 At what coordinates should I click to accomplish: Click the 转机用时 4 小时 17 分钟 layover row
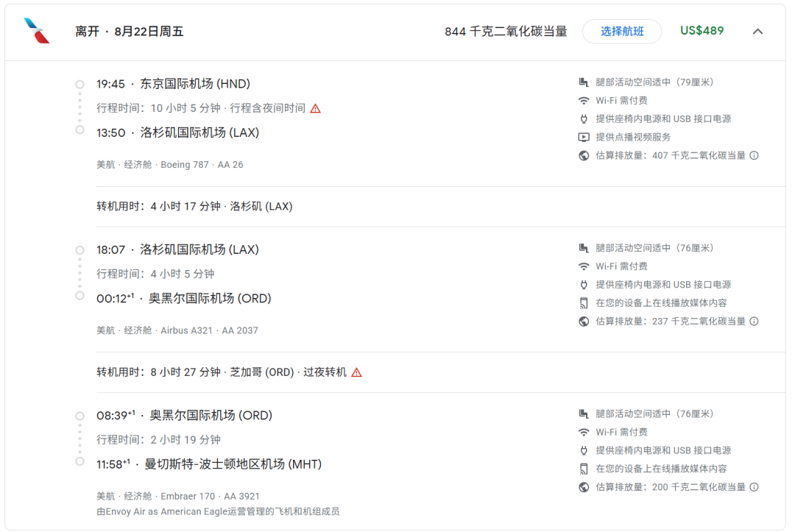pyautogui.click(x=194, y=207)
